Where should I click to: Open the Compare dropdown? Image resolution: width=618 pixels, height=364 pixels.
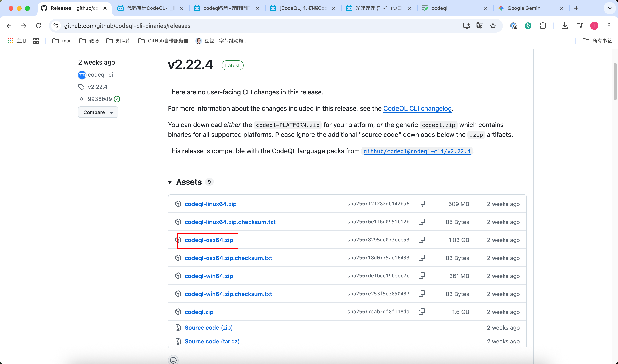(98, 112)
